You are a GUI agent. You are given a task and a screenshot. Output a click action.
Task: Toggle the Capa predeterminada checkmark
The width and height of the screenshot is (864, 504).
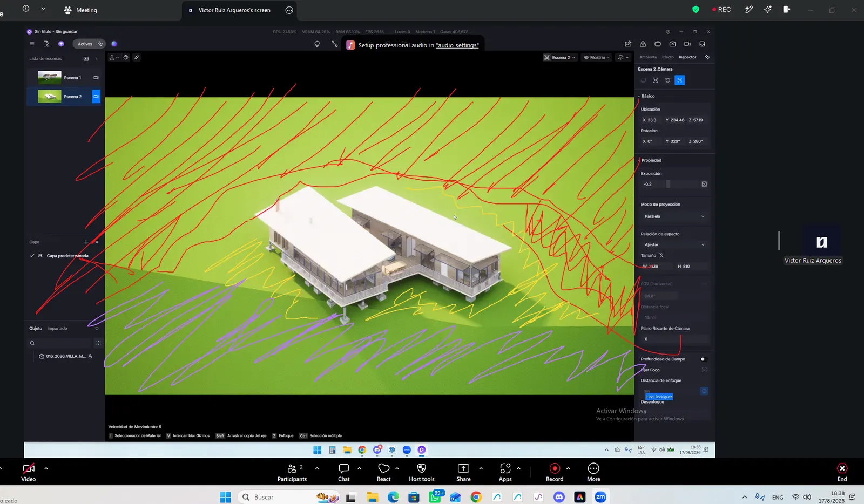coord(32,256)
